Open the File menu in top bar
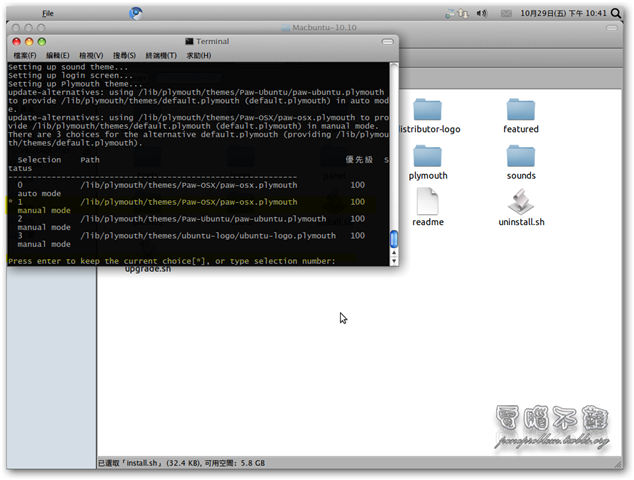 (48, 13)
